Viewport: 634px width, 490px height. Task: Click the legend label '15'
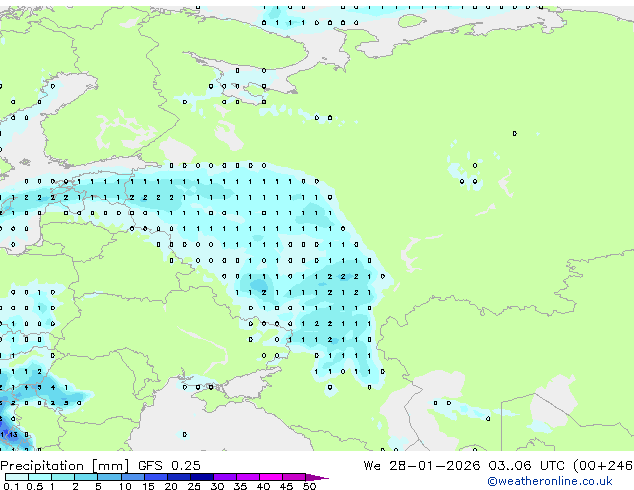(148, 486)
